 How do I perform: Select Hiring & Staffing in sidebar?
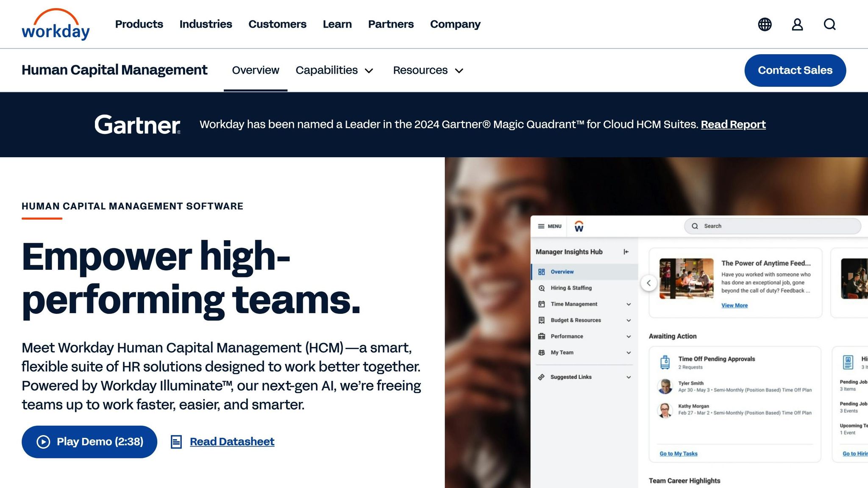pyautogui.click(x=584, y=288)
